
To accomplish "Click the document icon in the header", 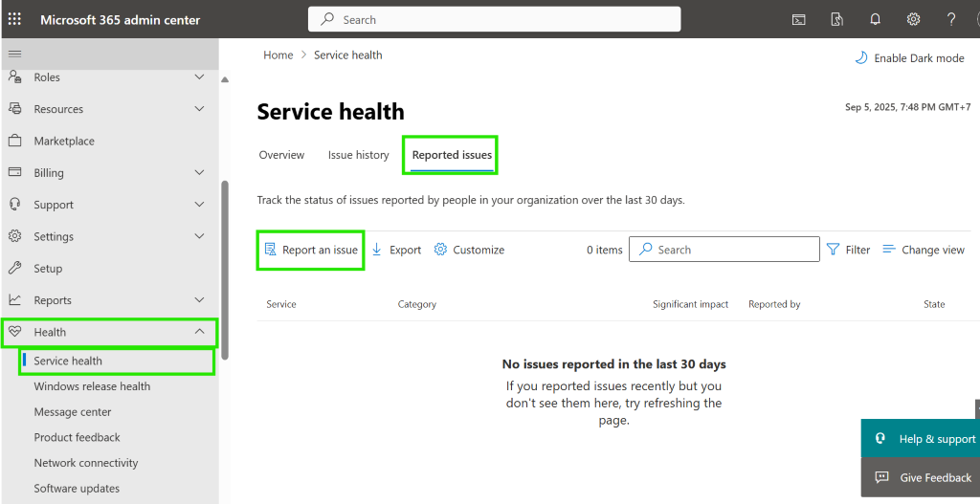I will coord(836,19).
